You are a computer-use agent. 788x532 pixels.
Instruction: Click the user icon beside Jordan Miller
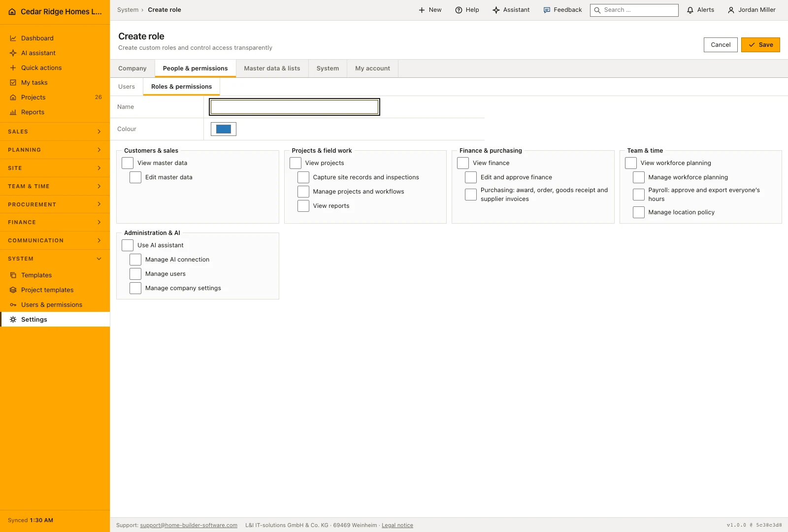(731, 10)
